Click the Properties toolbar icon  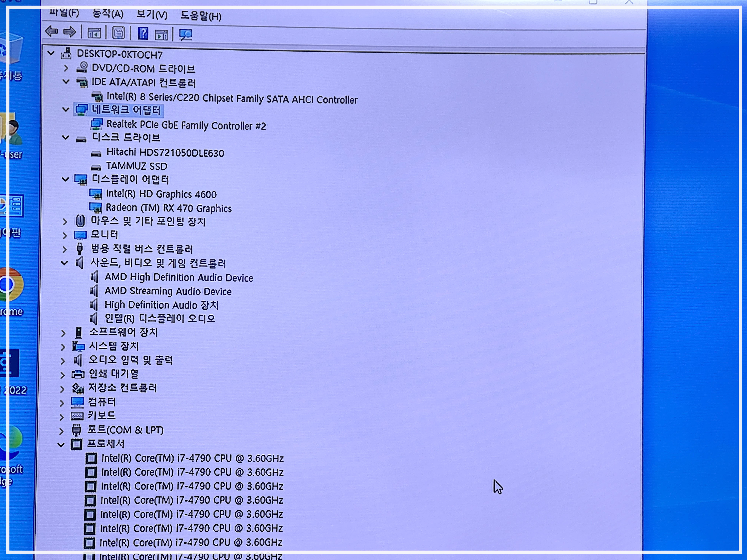coord(118,33)
